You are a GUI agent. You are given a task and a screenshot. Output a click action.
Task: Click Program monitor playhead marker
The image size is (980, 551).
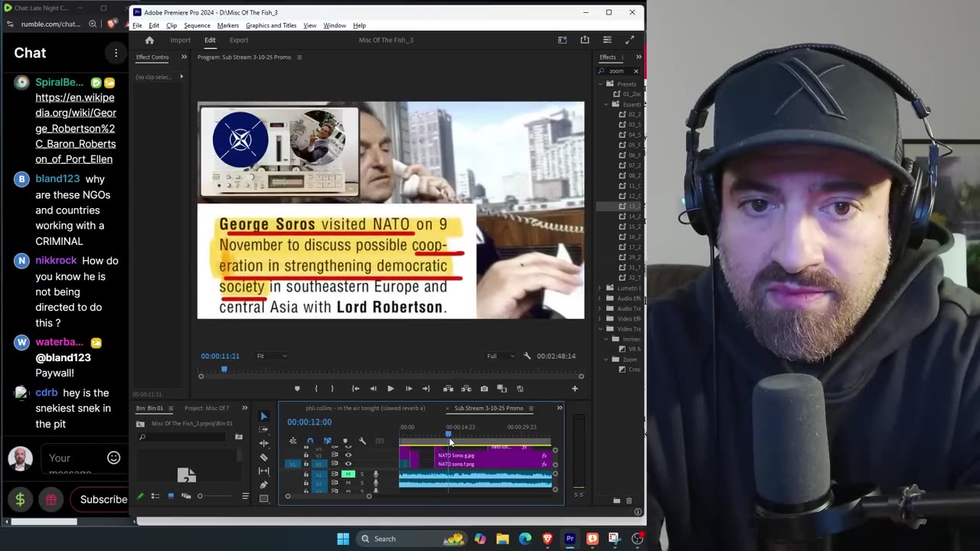pos(224,370)
